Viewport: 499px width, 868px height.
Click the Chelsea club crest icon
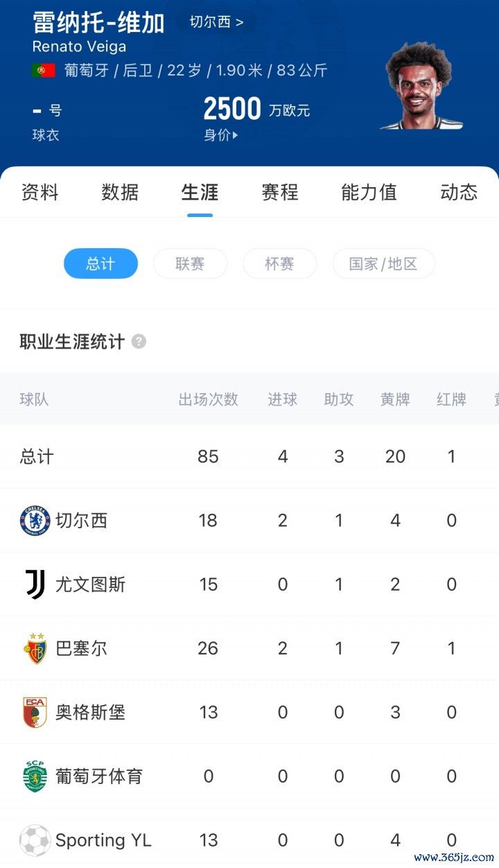35,521
